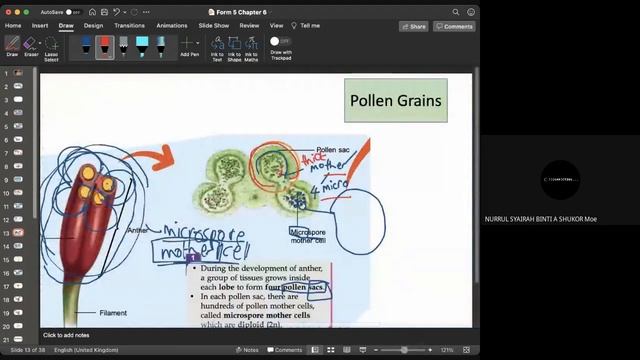Click the Add Pen button
Screen dimensions: 640x360
189,46
